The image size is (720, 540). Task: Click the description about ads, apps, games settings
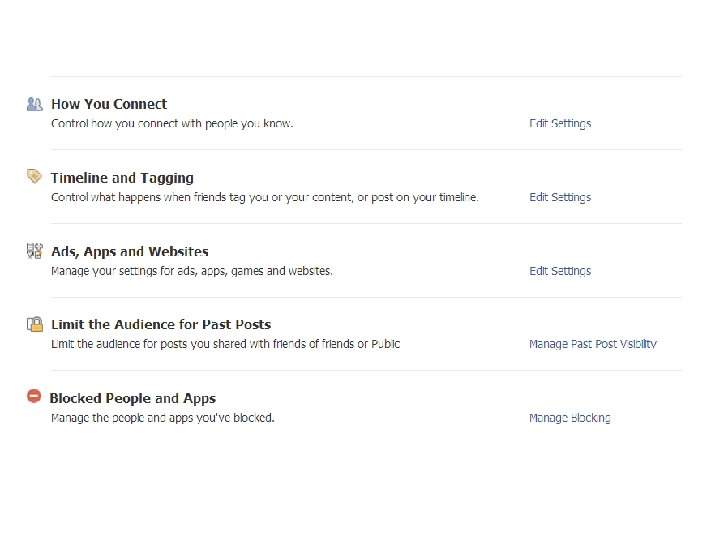192,271
